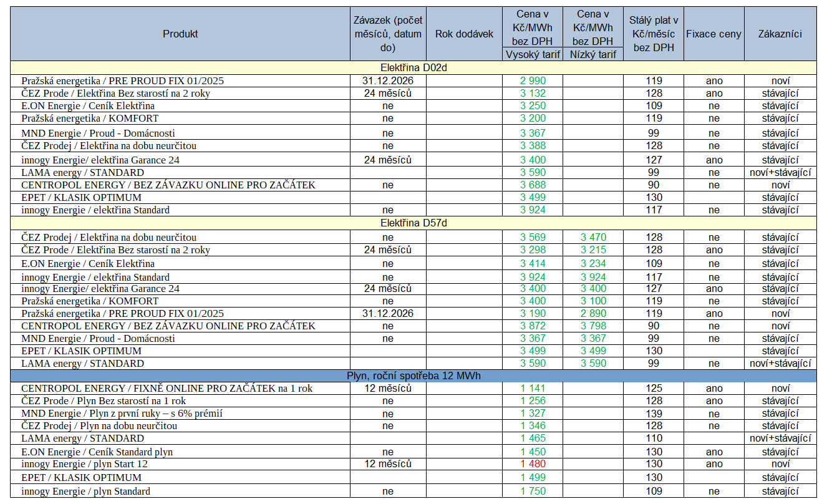Click 'nový+stávající' in the LAMA gas row
The height and width of the screenshot is (504, 822).
(780, 438)
